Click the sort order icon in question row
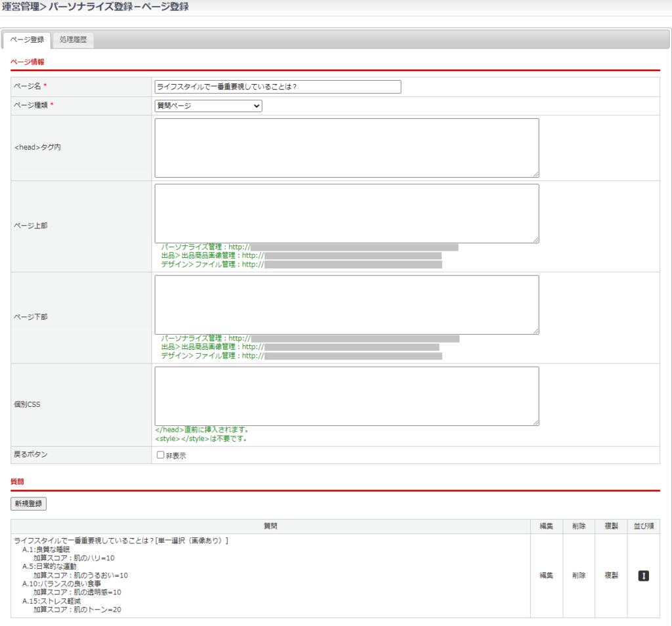The image size is (672, 626). tap(644, 575)
